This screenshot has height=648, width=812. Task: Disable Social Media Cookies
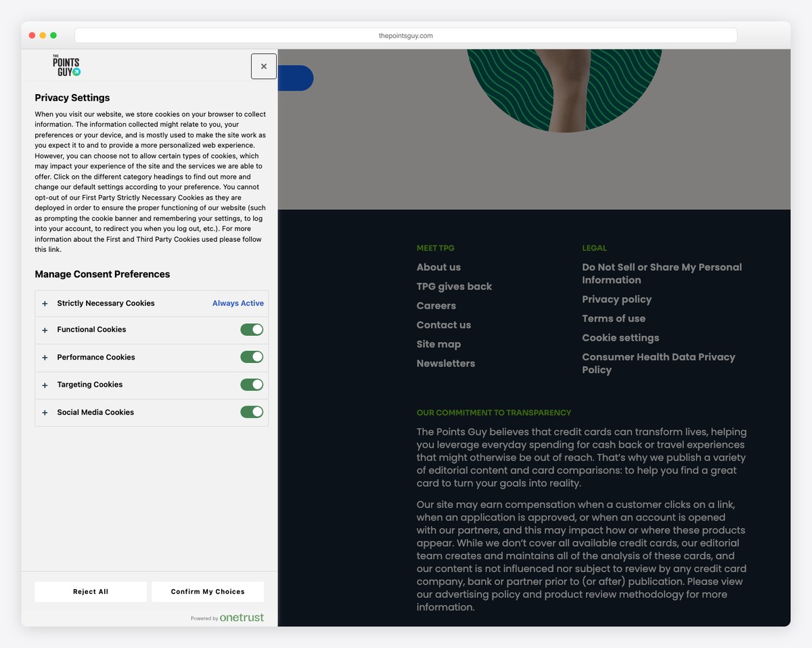click(x=251, y=412)
